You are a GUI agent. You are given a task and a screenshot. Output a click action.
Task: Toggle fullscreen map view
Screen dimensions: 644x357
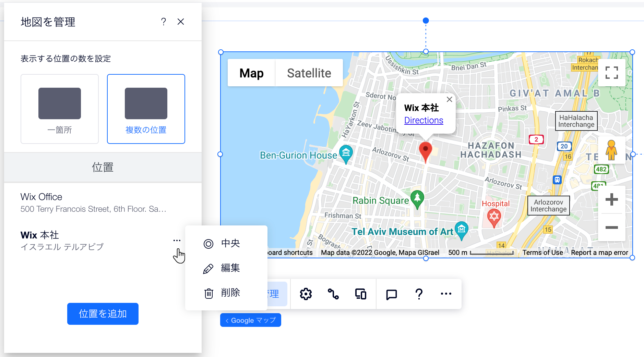[612, 73]
